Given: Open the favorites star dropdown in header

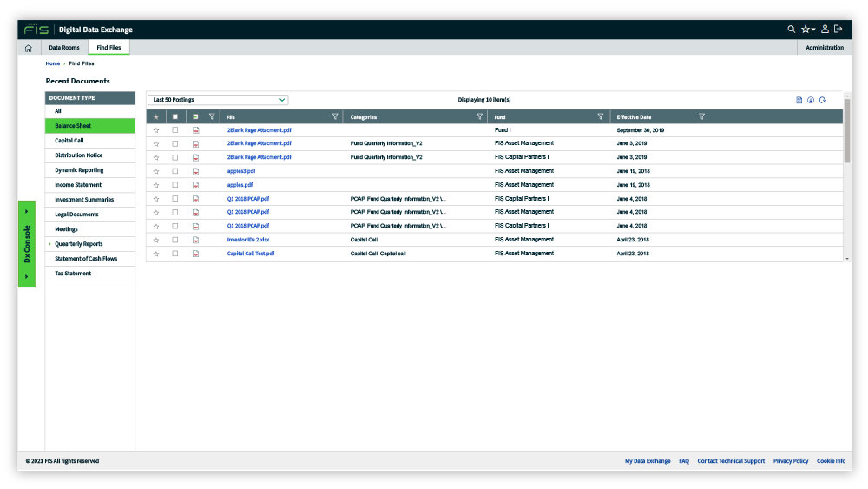Looking at the screenshot, I should [808, 29].
